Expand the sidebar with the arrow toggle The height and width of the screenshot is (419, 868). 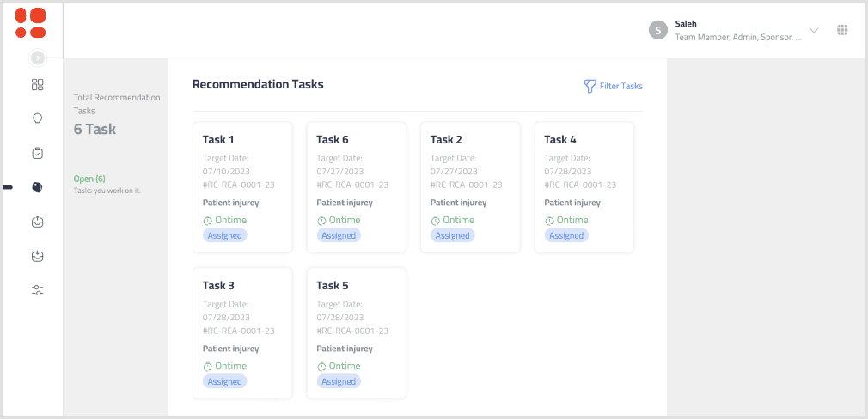pos(37,57)
